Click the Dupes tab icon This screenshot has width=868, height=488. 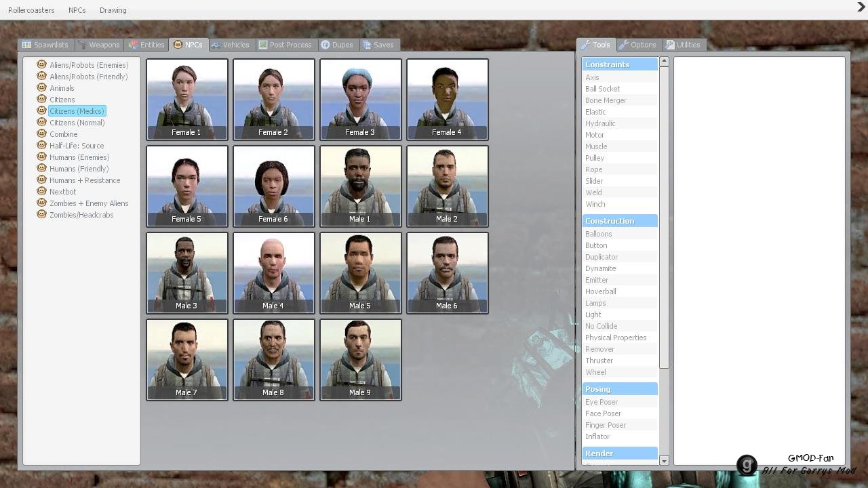(325, 45)
